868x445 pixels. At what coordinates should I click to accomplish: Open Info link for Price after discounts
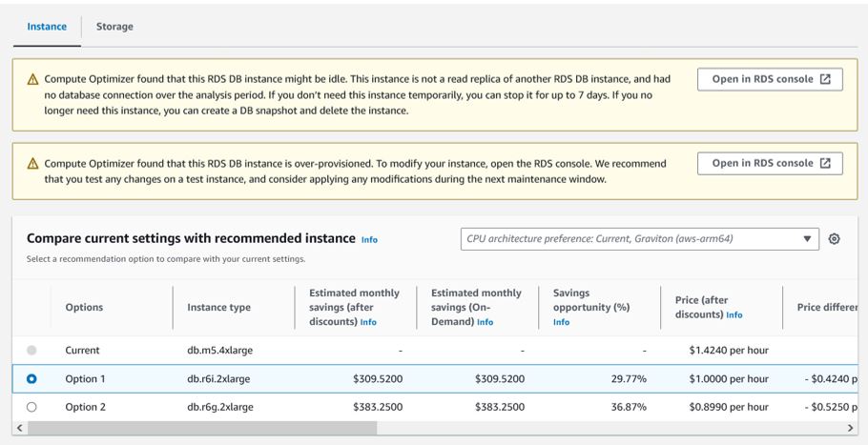click(734, 315)
